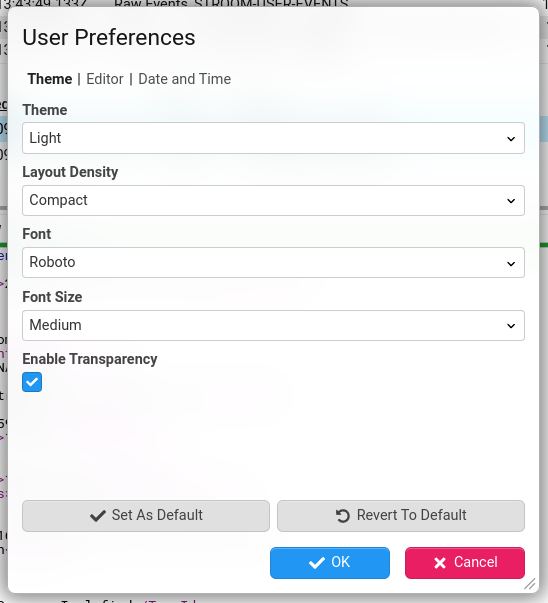The height and width of the screenshot is (603, 548).
Task: Click the chevron arrow of the Theme dropdown
Action: click(x=511, y=139)
